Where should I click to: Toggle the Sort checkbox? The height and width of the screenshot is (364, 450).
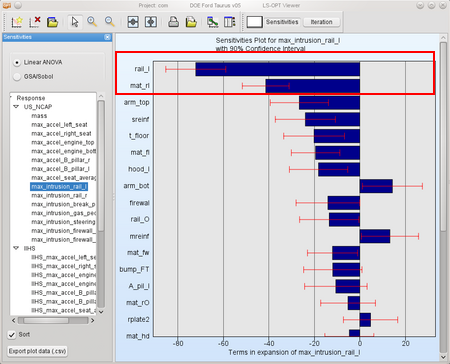(12, 334)
